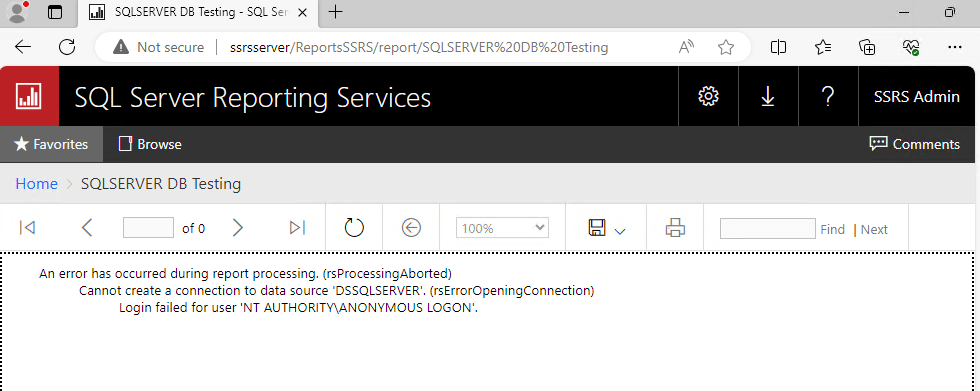Open the Browse tab

[150, 144]
